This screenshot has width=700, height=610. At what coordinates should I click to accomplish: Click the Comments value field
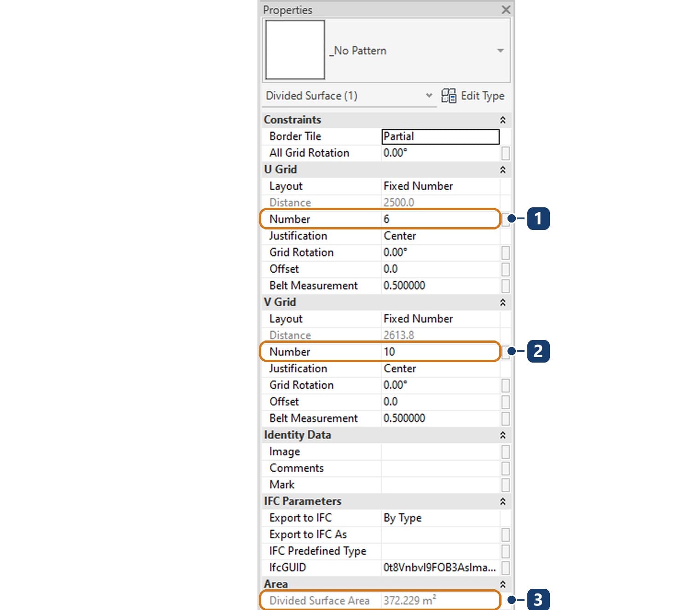441,468
